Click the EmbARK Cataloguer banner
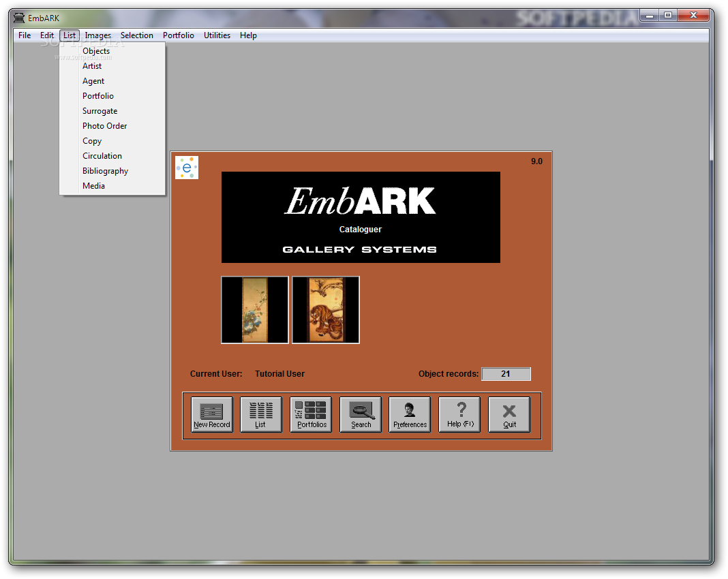The image size is (728, 579). click(361, 217)
